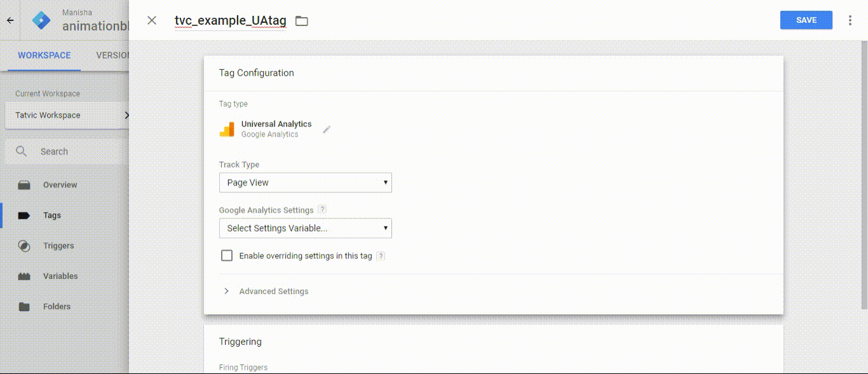Click the Current Workspace label
Screen dimensions: 868x374
click(x=48, y=93)
